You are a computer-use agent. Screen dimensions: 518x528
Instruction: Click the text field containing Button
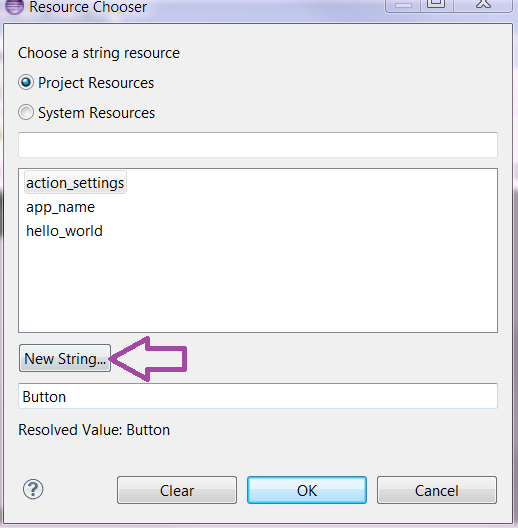tap(258, 396)
